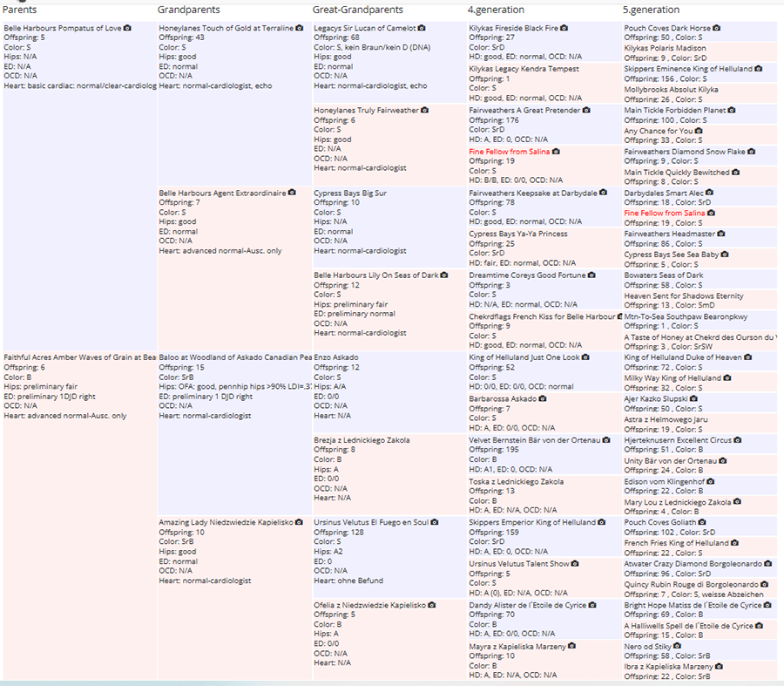The image size is (784, 686).
Task: View photo of Skippers Emperior King of Helluland
Action: [601, 522]
